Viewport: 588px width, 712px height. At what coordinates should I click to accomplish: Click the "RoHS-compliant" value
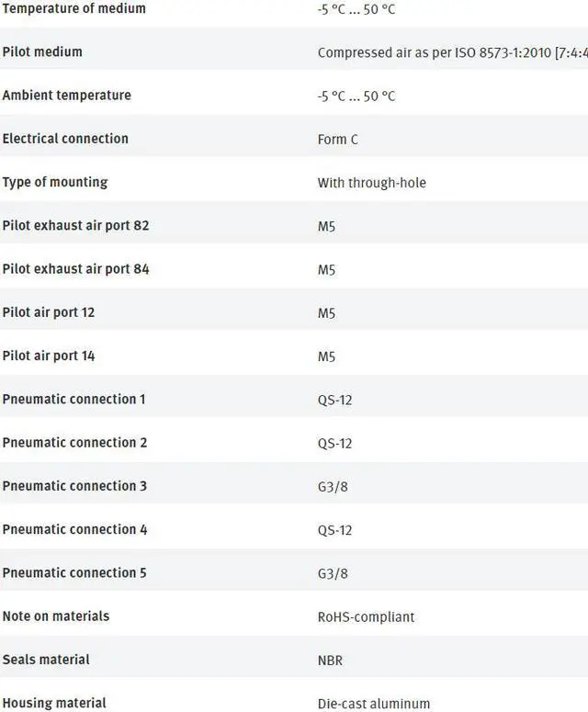[x=366, y=617]
